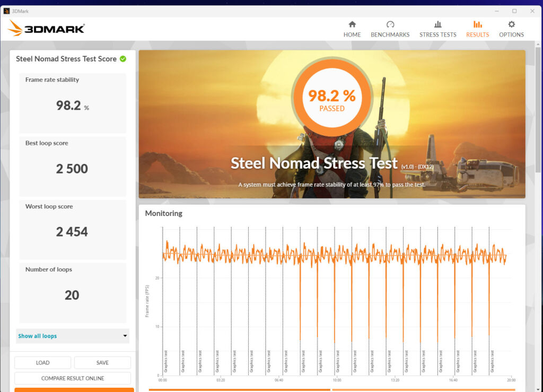
Task: Click the SAVE button
Action: (x=102, y=363)
